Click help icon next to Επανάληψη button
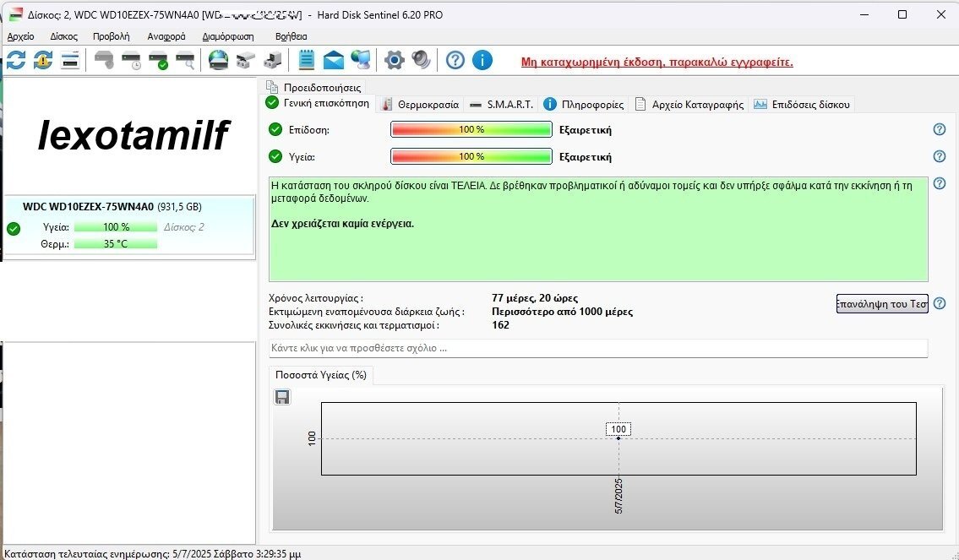 pos(940,303)
